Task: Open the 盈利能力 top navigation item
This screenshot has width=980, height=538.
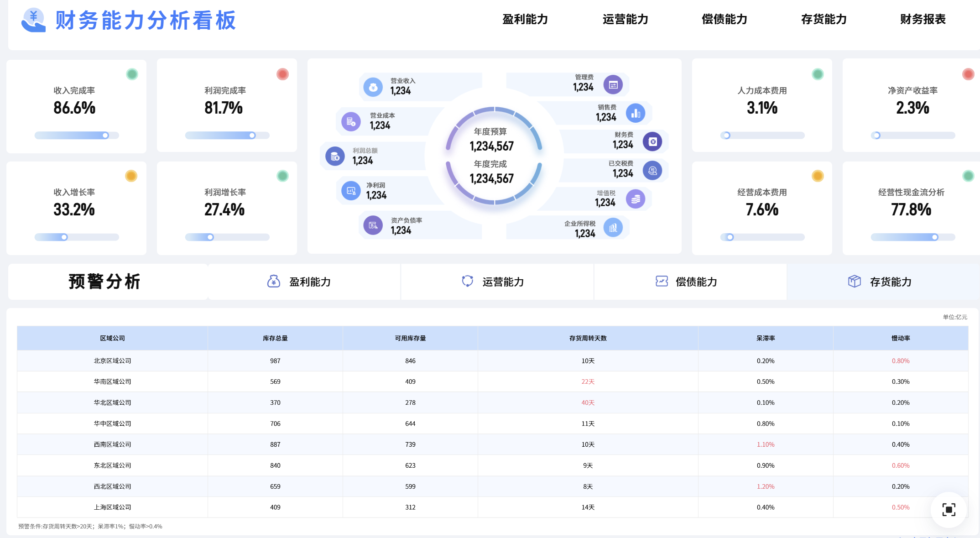Action: (525, 19)
